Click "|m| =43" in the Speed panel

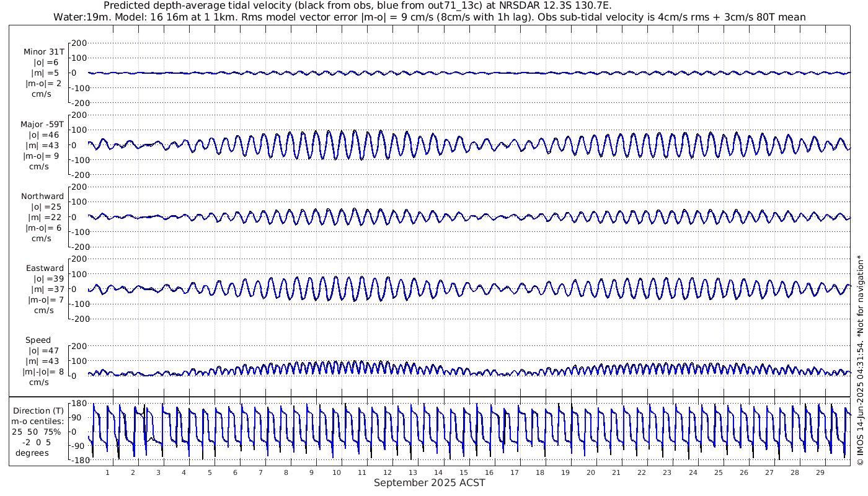coord(44,361)
